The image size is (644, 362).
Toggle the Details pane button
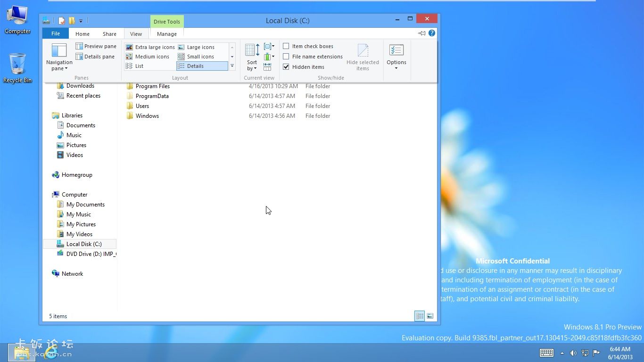pos(95,57)
